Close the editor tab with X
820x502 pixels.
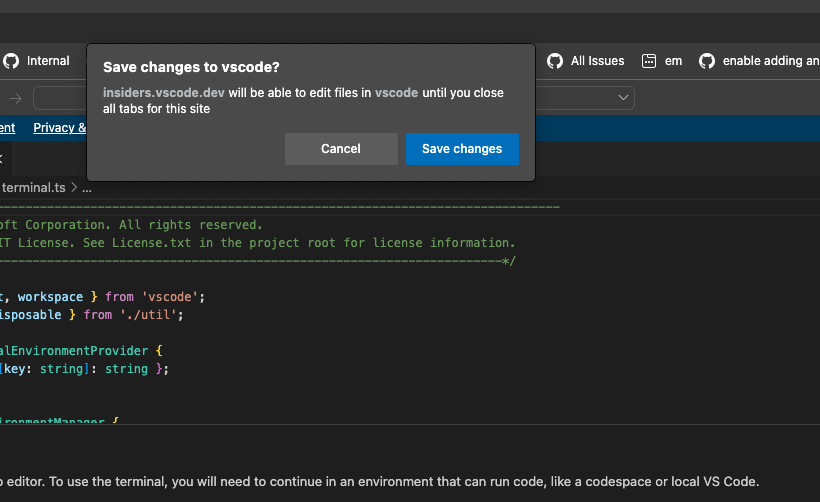point(1,158)
